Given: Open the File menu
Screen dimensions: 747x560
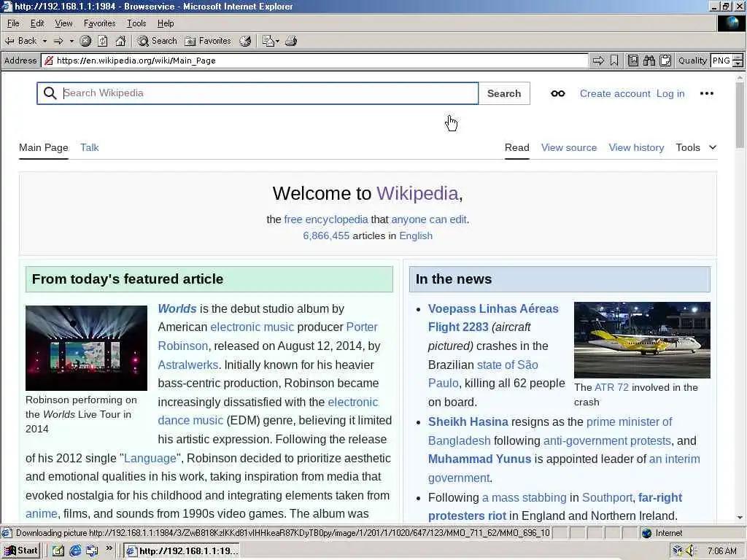Looking at the screenshot, I should [13, 23].
